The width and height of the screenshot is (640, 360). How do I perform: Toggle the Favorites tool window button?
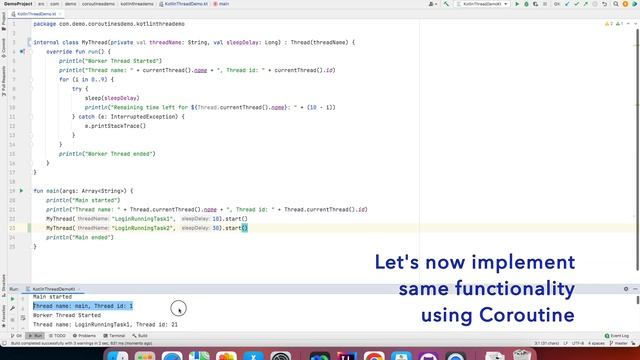coord(4,316)
